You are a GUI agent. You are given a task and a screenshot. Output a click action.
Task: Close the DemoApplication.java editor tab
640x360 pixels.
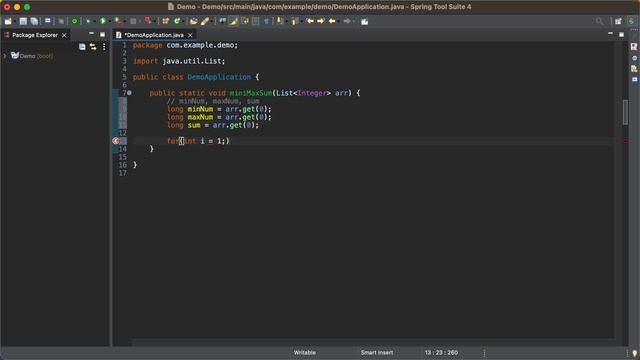point(190,36)
